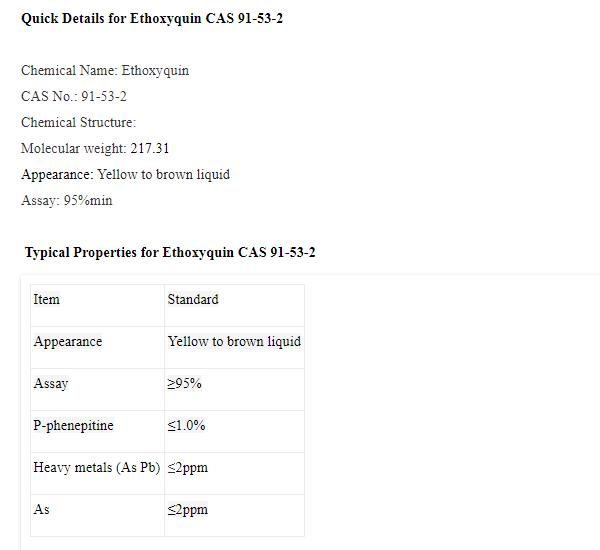The width and height of the screenshot is (600, 550).
Task: Click the Assay: 95%min line
Action: pyautogui.click(x=67, y=200)
